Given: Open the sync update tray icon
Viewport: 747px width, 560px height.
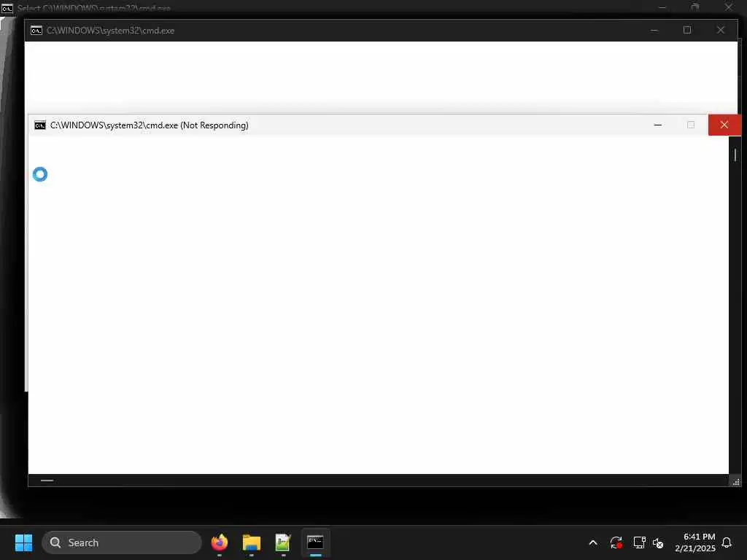Looking at the screenshot, I should pyautogui.click(x=616, y=542).
